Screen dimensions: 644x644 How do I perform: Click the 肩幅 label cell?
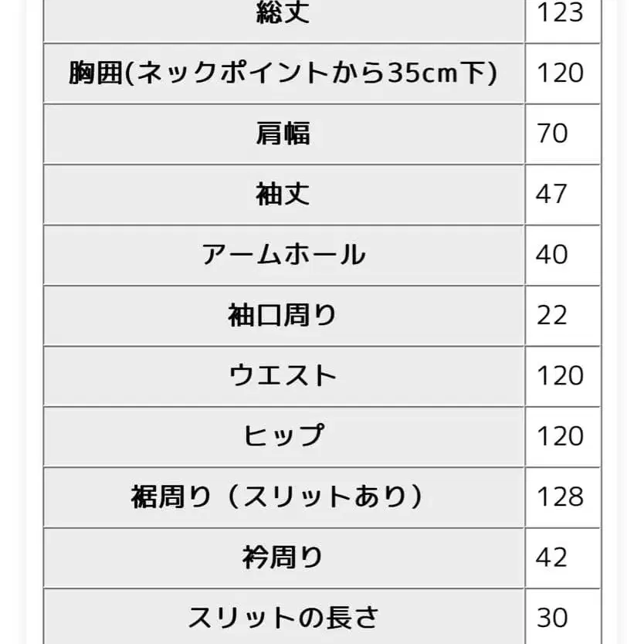tap(284, 134)
